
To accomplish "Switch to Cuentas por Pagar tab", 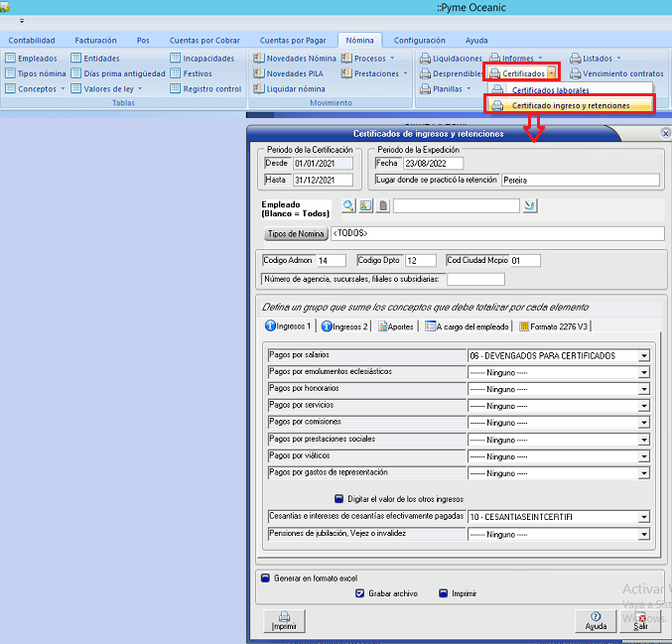I will 293,41.
